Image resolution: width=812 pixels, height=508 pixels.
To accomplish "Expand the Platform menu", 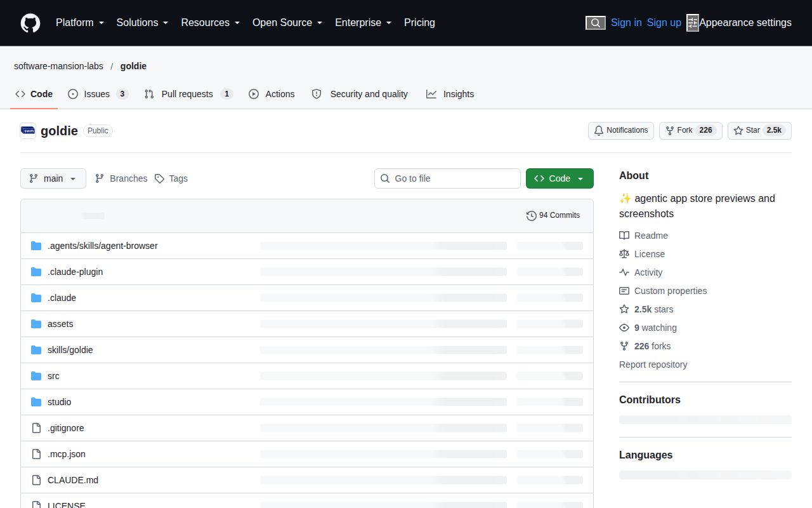I will [80, 23].
